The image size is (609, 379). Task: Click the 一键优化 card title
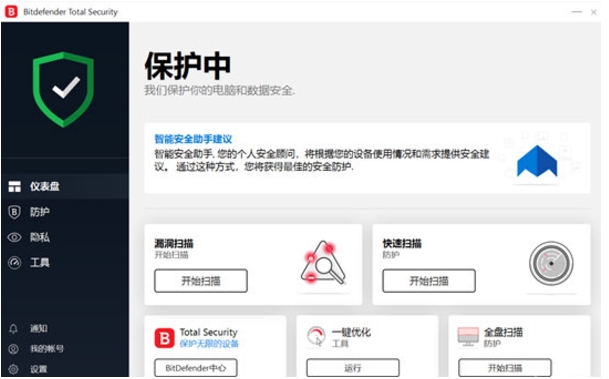[351, 332]
